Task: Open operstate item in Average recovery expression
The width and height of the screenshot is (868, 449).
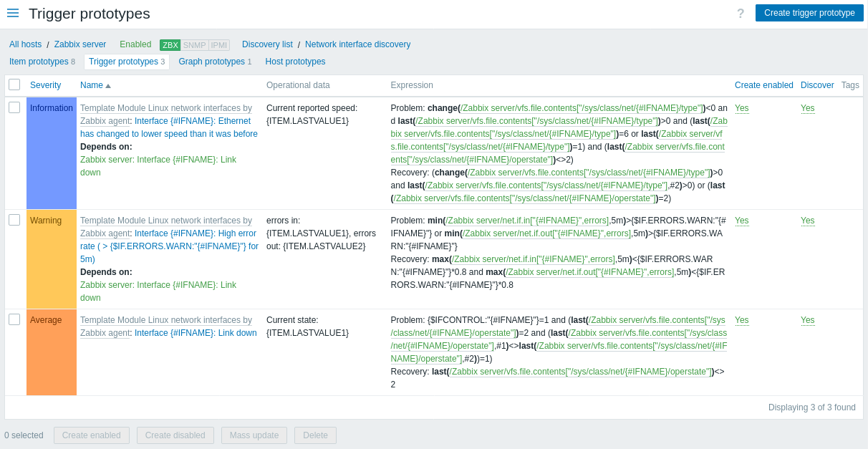Action: pyautogui.click(x=581, y=372)
